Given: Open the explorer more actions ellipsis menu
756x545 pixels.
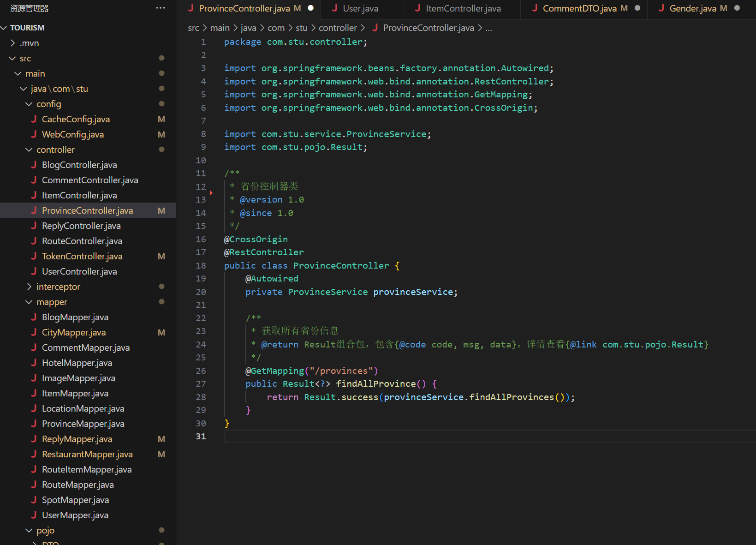Looking at the screenshot, I should (x=160, y=8).
